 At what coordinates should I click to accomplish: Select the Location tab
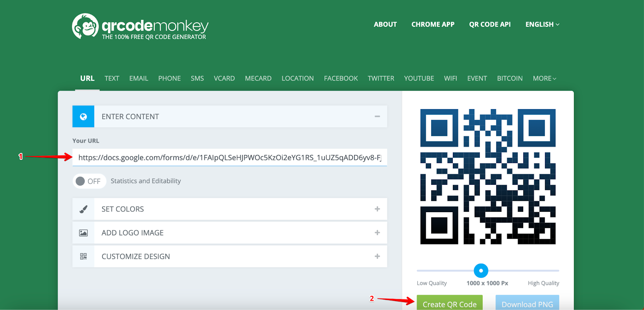pyautogui.click(x=298, y=79)
